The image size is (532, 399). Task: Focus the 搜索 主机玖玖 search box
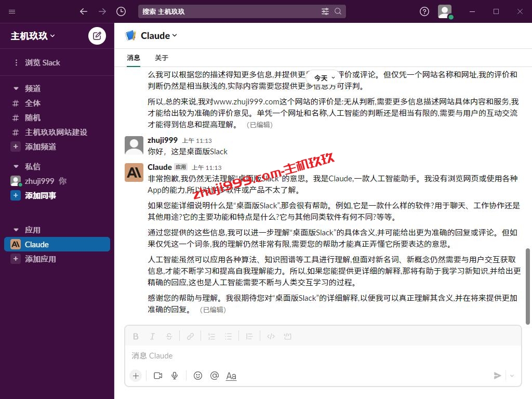click(x=242, y=11)
